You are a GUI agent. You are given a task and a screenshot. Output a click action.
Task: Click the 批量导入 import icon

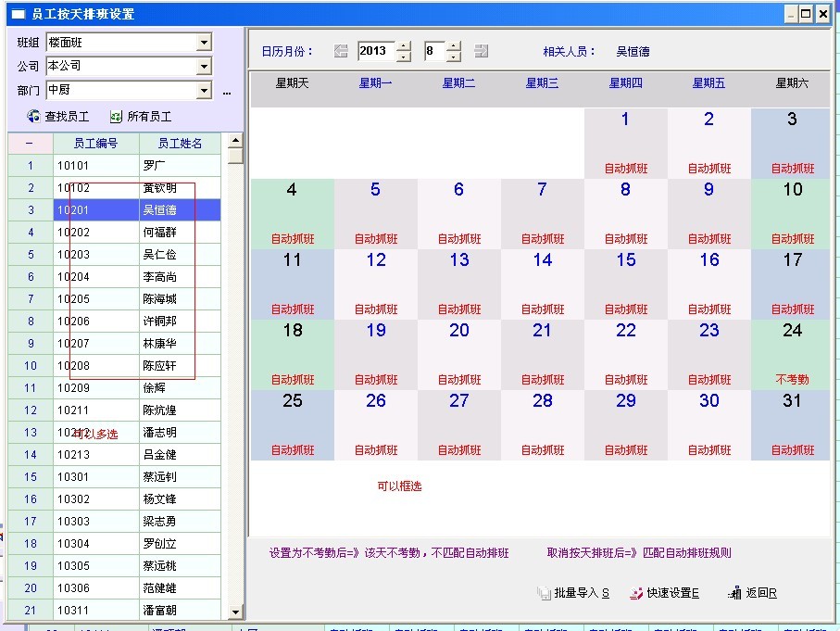pos(544,593)
